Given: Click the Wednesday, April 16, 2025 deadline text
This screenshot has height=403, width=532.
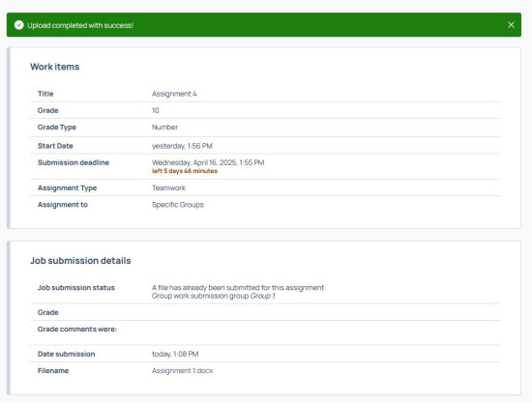Looking at the screenshot, I should (208, 162).
